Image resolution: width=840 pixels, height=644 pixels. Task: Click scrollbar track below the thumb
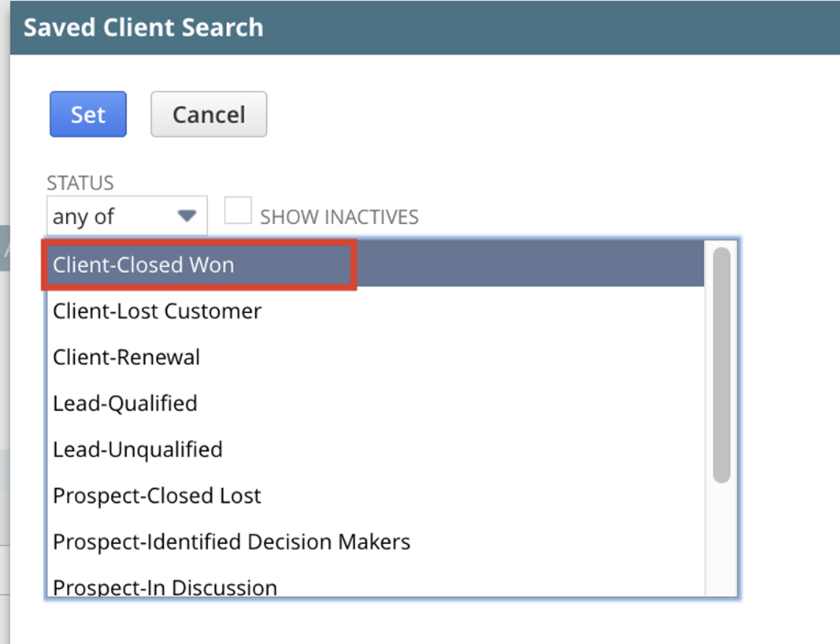[722, 539]
